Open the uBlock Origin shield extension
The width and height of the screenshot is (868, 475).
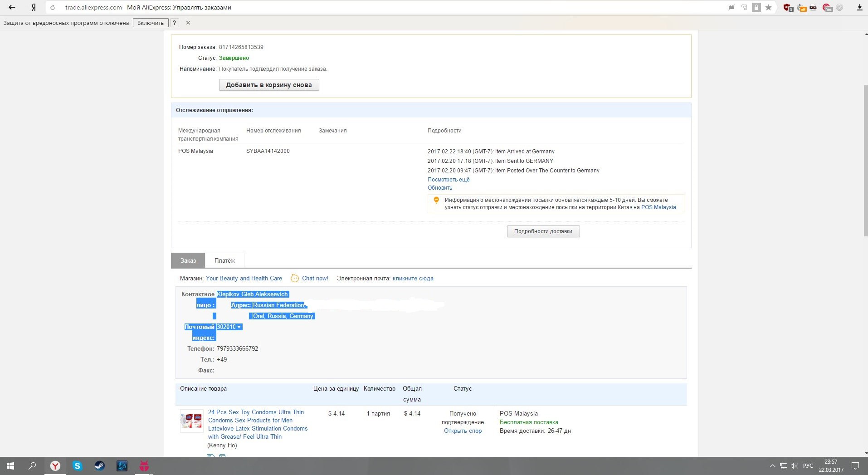[x=788, y=7]
